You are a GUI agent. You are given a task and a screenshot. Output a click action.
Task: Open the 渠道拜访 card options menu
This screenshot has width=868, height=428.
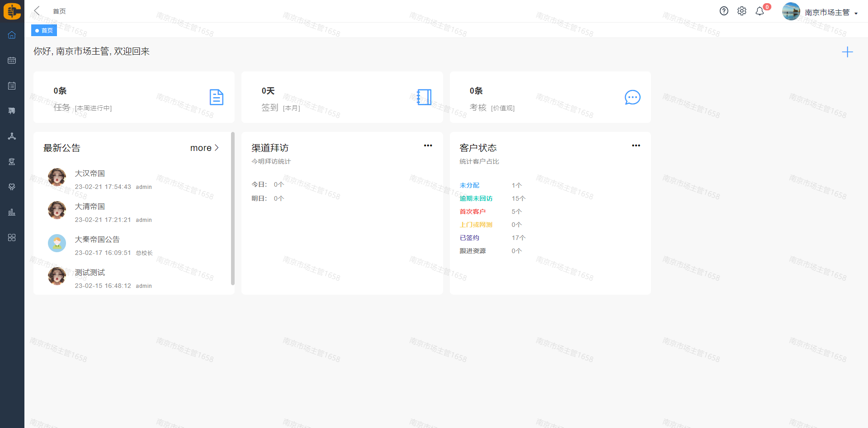tap(428, 146)
